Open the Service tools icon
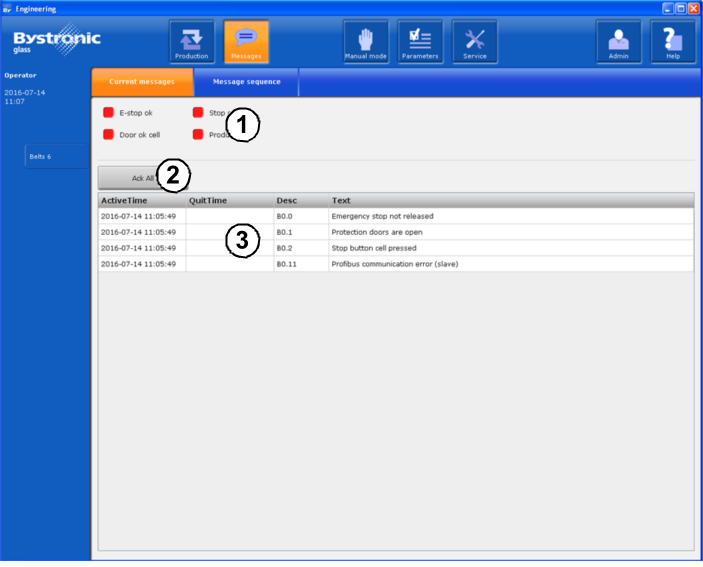This screenshot has height=567, width=703. coord(475,42)
